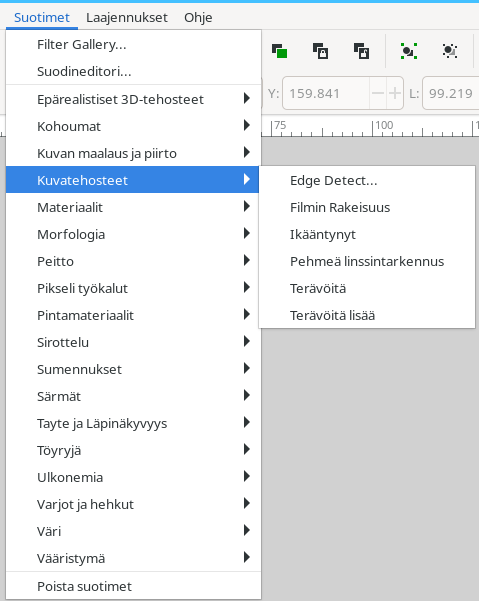Apply the Filmin Rakeisuus filter
The image size is (479, 601).
367,207
